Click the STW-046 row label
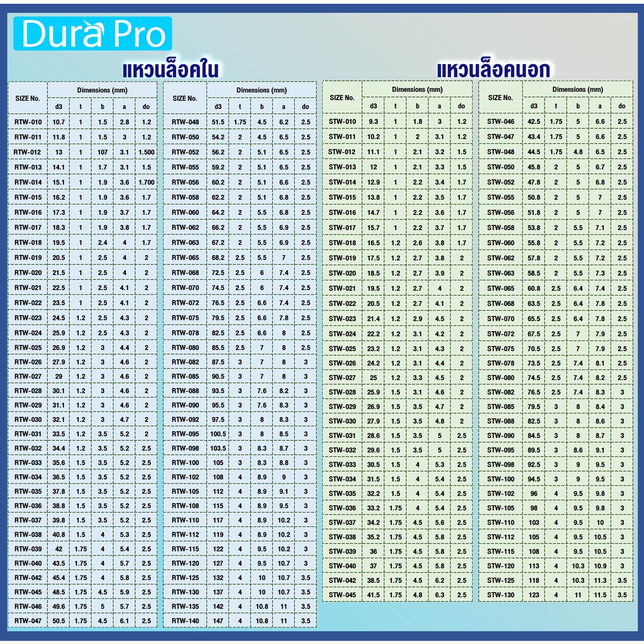The height and width of the screenshot is (644, 644). pos(500,121)
